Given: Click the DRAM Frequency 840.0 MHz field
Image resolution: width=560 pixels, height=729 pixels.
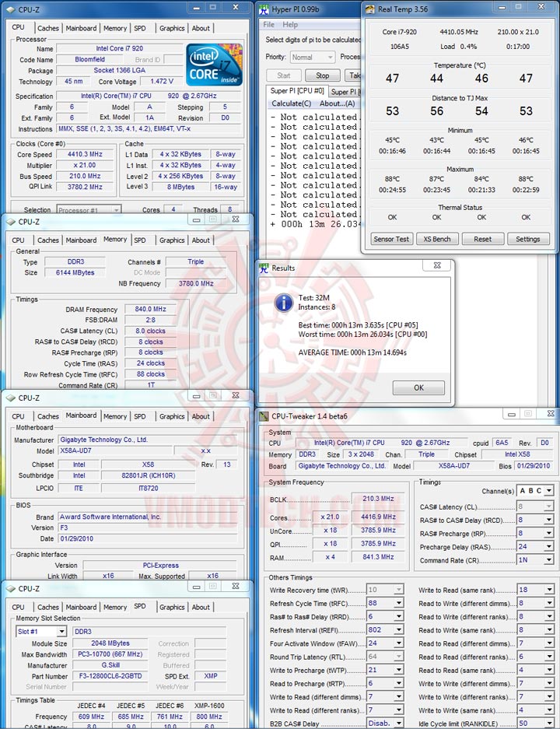Looking at the screenshot, I should (x=150, y=309).
